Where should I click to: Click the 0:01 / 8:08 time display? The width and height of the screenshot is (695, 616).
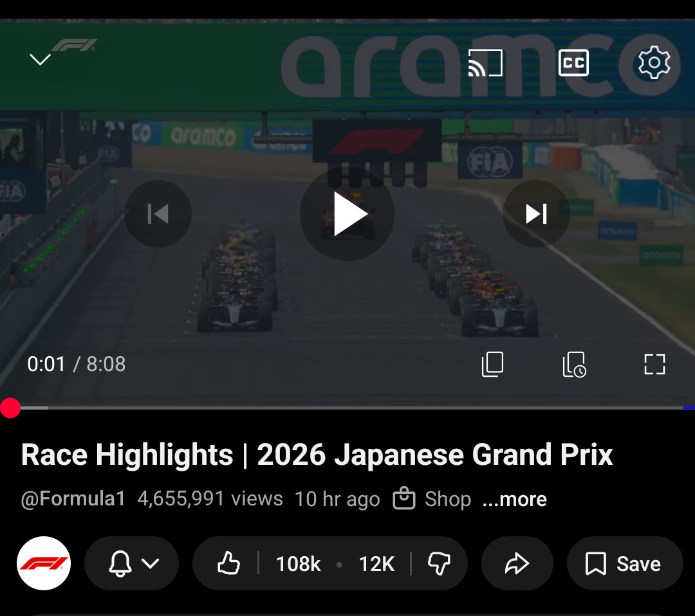point(76,364)
